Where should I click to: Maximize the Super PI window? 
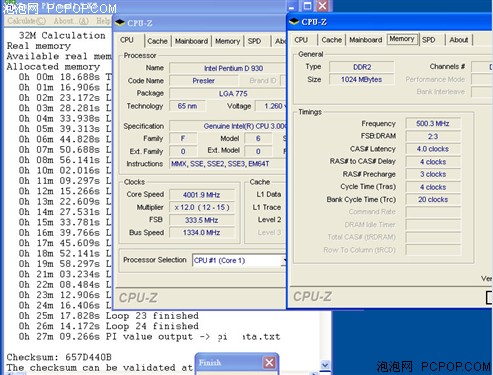point(307,6)
